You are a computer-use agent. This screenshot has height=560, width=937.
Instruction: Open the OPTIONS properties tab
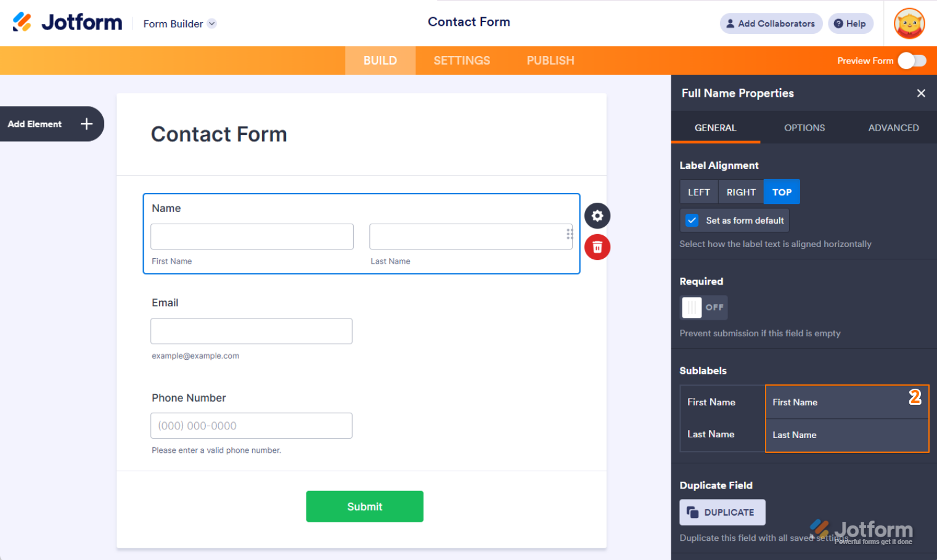tap(804, 128)
